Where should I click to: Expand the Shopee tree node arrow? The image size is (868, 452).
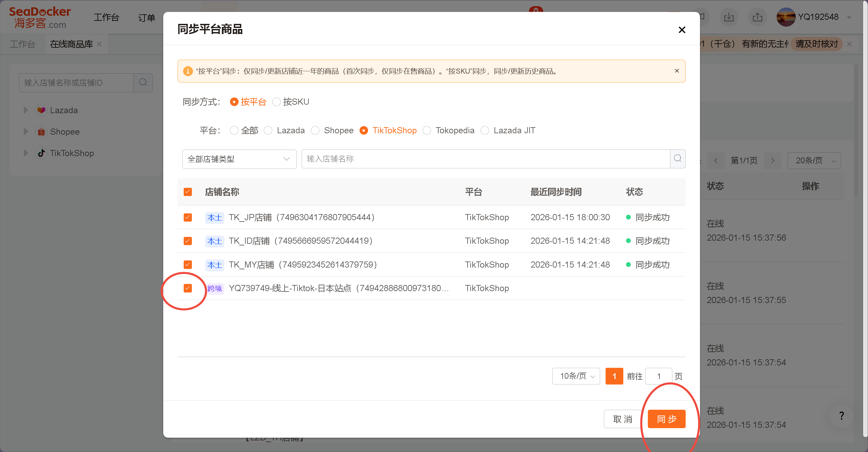(x=26, y=132)
